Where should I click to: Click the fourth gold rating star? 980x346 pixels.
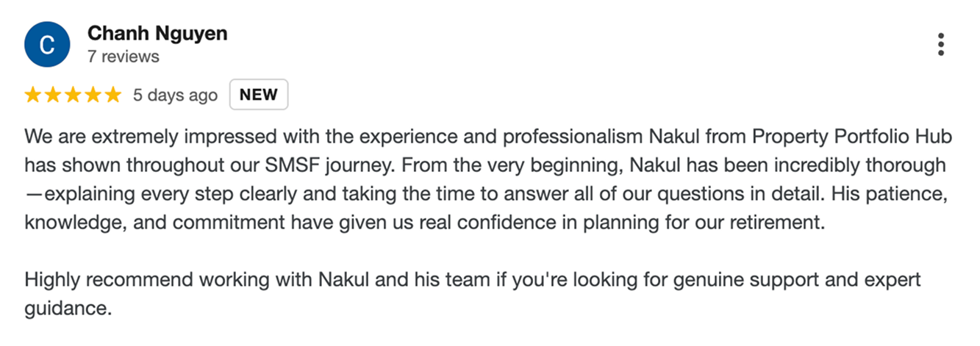pyautogui.click(x=93, y=95)
